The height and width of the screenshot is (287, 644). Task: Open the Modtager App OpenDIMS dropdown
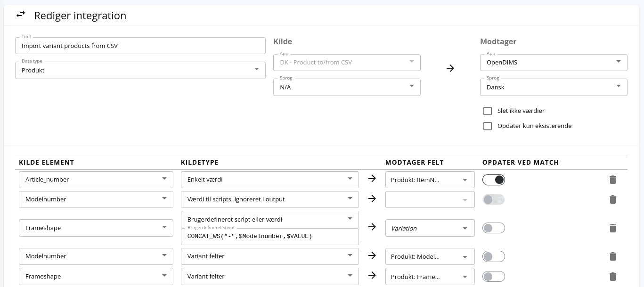pos(554,62)
